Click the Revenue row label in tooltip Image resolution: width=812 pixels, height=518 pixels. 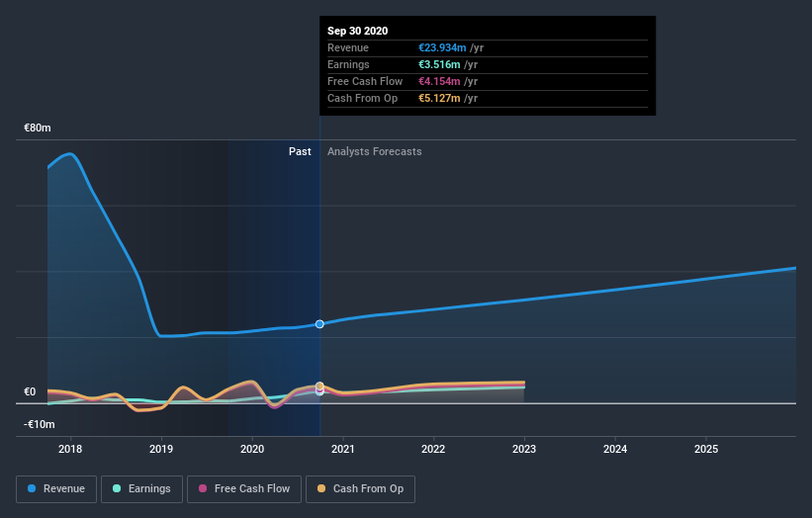(348, 47)
